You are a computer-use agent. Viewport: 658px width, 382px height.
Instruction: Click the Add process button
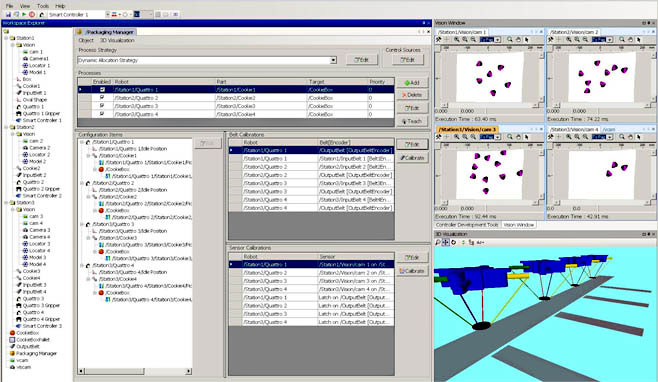[412, 83]
